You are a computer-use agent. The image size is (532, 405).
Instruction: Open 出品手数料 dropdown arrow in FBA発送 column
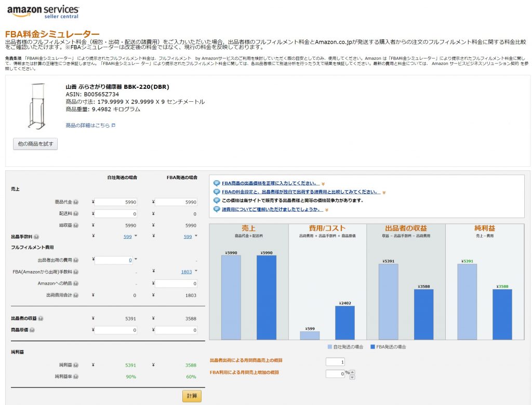[x=196, y=236]
